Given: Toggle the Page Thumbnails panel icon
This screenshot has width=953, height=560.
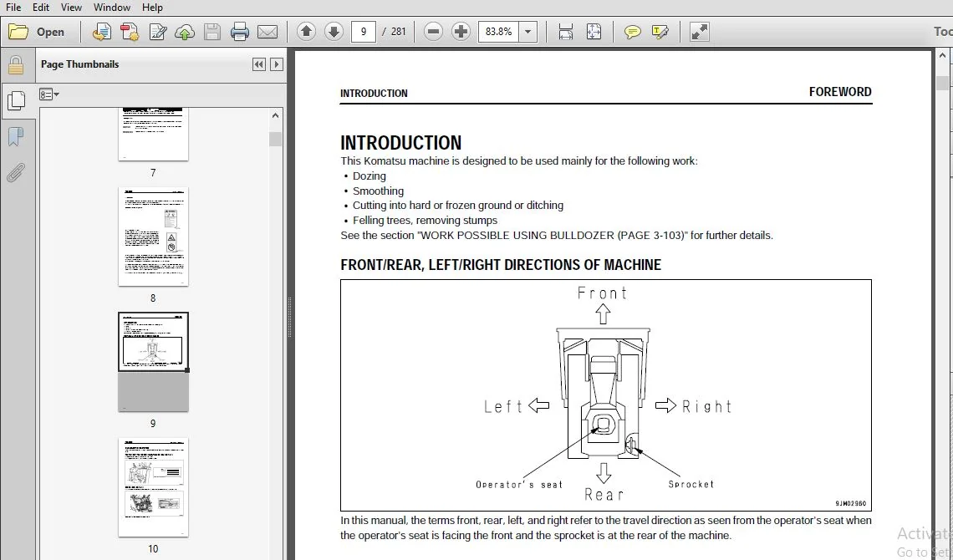Looking at the screenshot, I should click(16, 100).
